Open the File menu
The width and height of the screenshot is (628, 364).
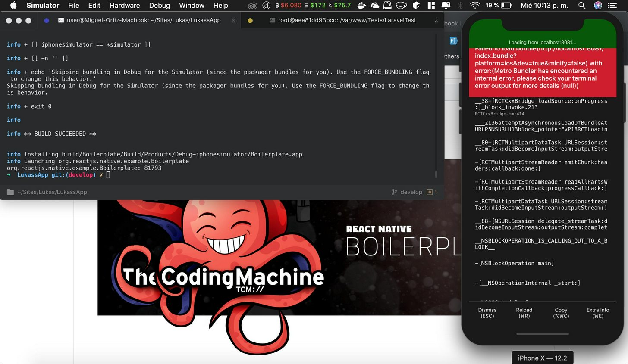[x=74, y=6]
